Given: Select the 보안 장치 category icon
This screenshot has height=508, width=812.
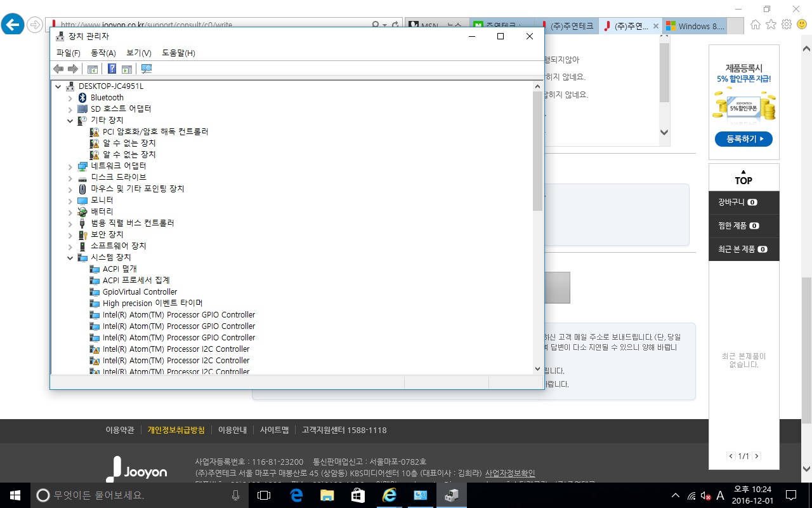Looking at the screenshot, I should tap(82, 234).
